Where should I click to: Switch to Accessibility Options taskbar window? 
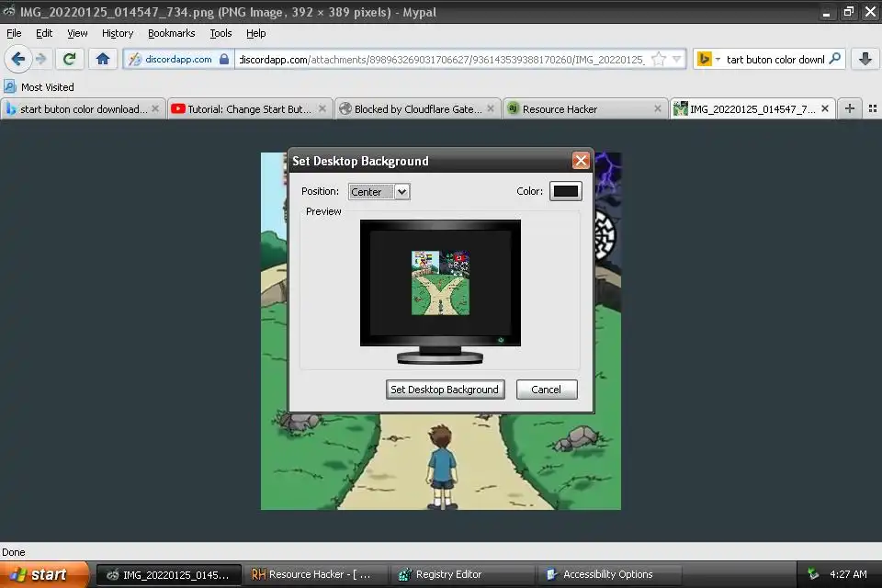point(609,574)
